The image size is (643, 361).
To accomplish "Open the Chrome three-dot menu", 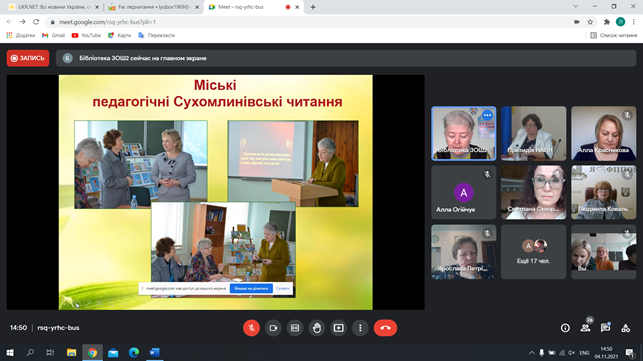I will tap(634, 22).
